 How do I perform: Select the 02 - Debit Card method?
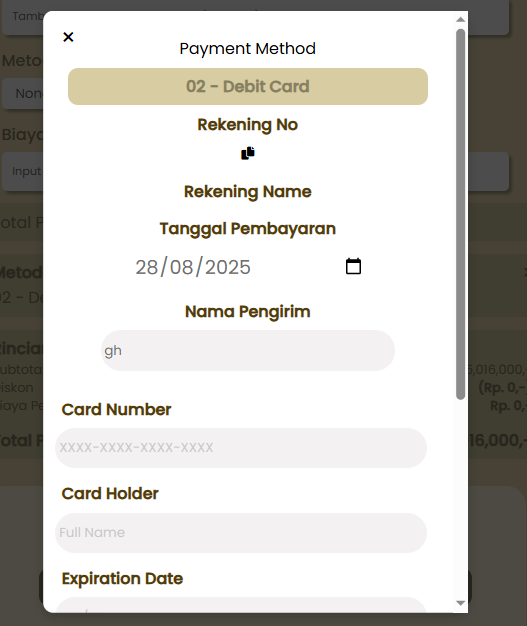pyautogui.click(x=248, y=87)
